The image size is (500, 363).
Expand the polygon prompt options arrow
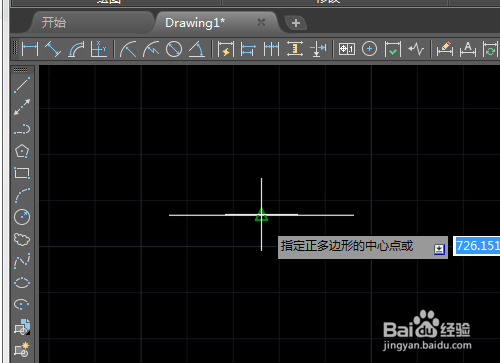(x=439, y=249)
